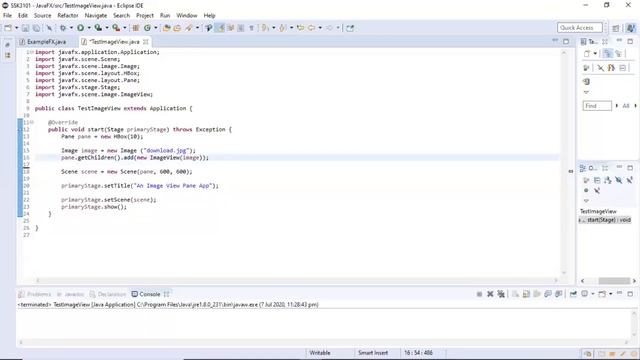Click the Pin Editor toolbar icon
The width and height of the screenshot is (640, 360).
[350, 28]
